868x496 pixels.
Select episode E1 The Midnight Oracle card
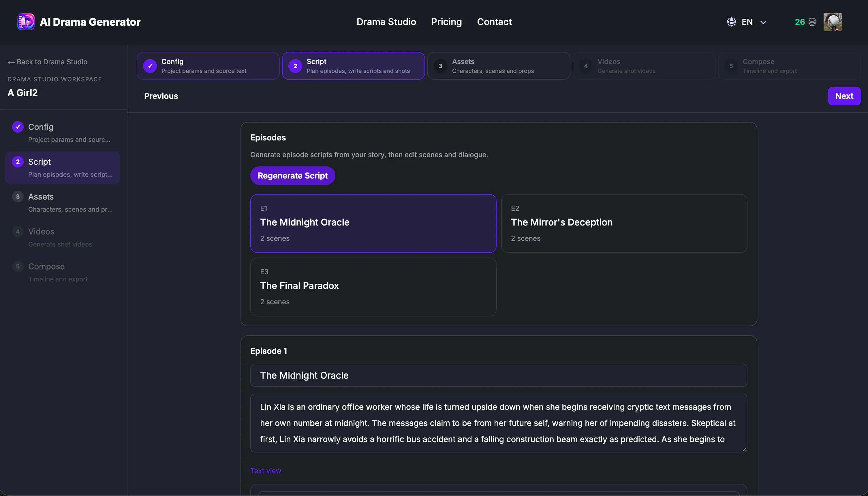pyautogui.click(x=373, y=223)
